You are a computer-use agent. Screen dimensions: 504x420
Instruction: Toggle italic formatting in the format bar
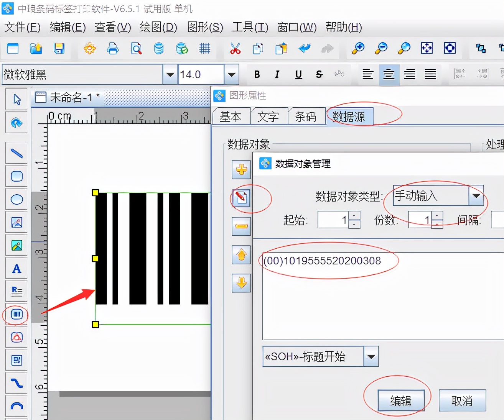pos(277,74)
